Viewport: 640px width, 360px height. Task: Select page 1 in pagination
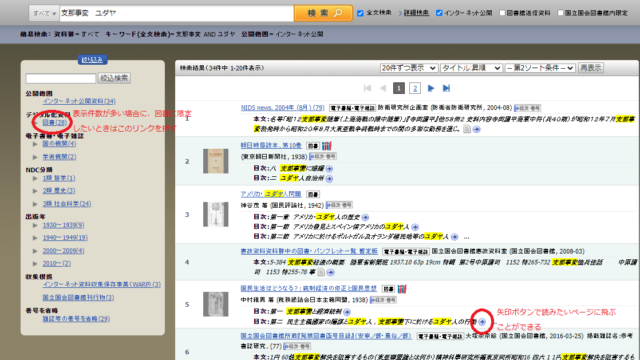399,88
